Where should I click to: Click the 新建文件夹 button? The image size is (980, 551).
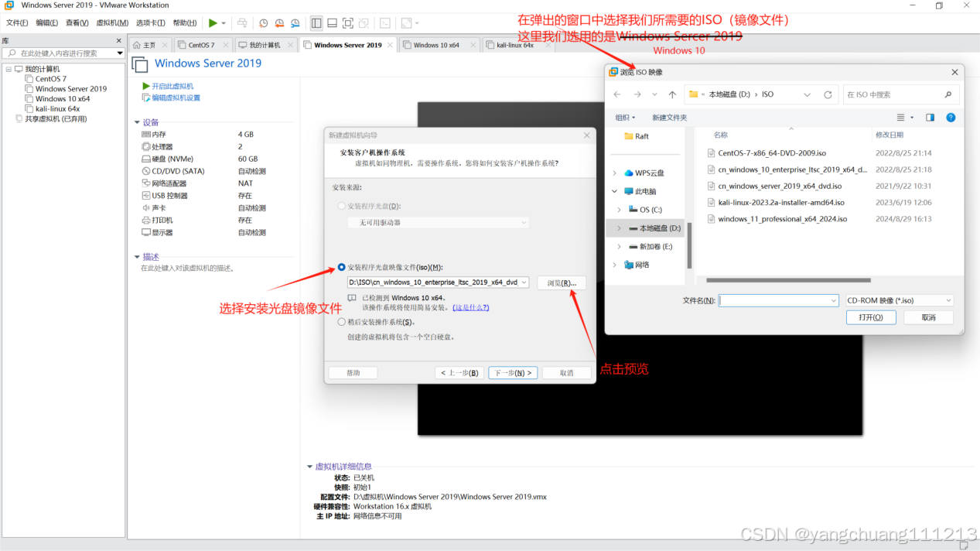point(669,118)
